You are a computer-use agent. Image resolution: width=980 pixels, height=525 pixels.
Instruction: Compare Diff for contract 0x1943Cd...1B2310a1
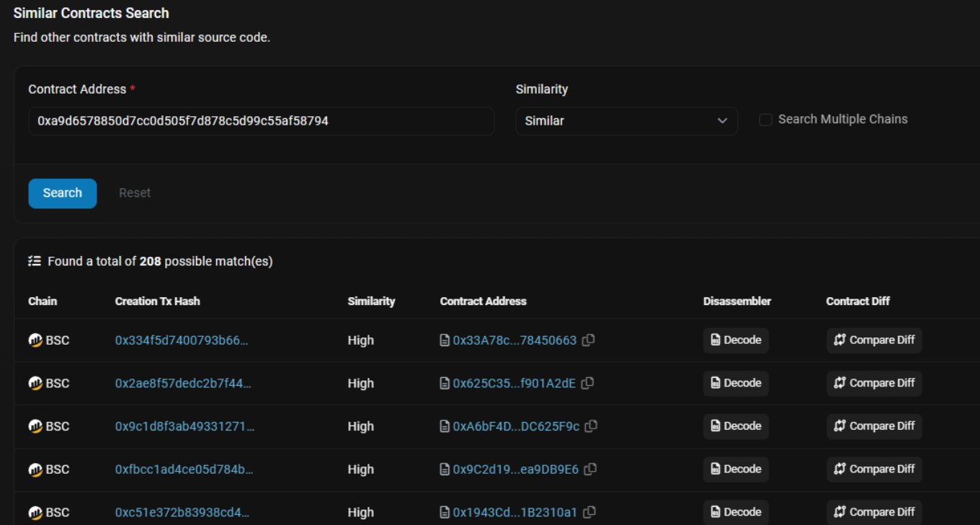point(874,512)
